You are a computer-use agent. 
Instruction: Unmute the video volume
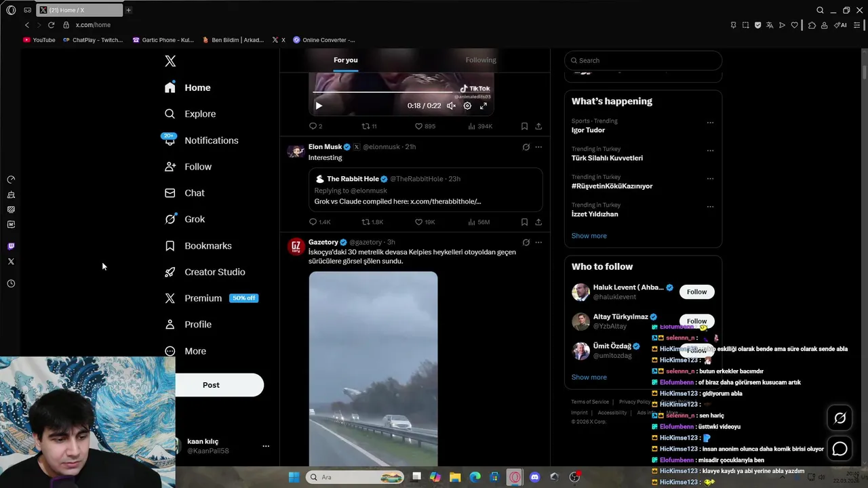[451, 106]
